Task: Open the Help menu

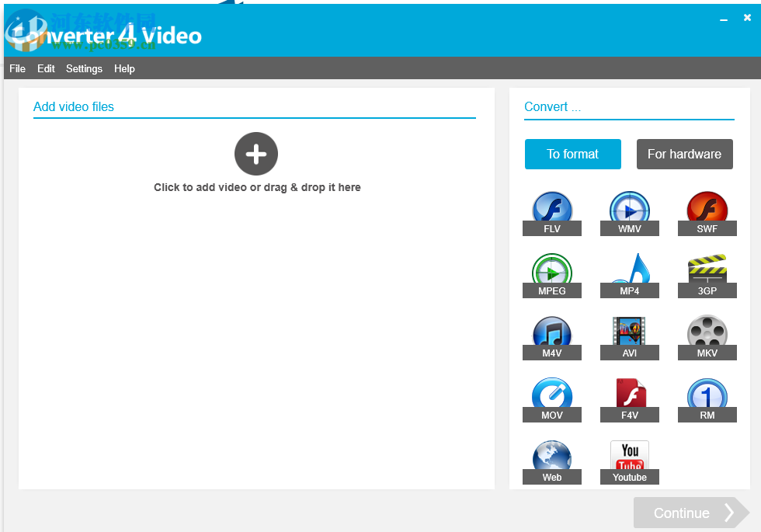Action: (124, 68)
